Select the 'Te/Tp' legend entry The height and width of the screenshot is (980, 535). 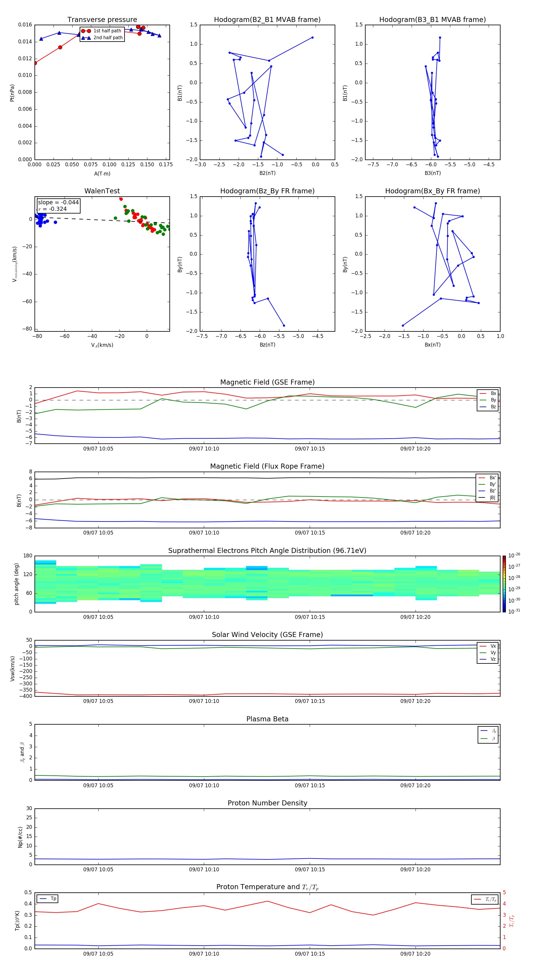(x=484, y=899)
